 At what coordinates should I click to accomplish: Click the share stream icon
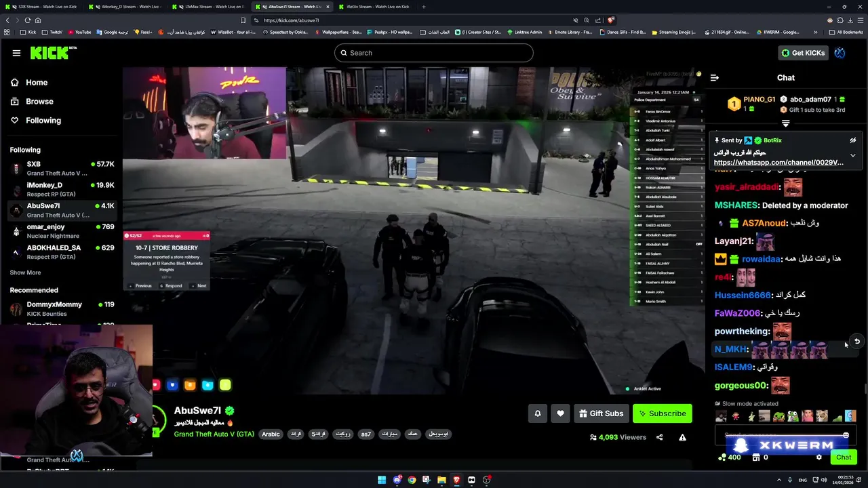coord(659,437)
